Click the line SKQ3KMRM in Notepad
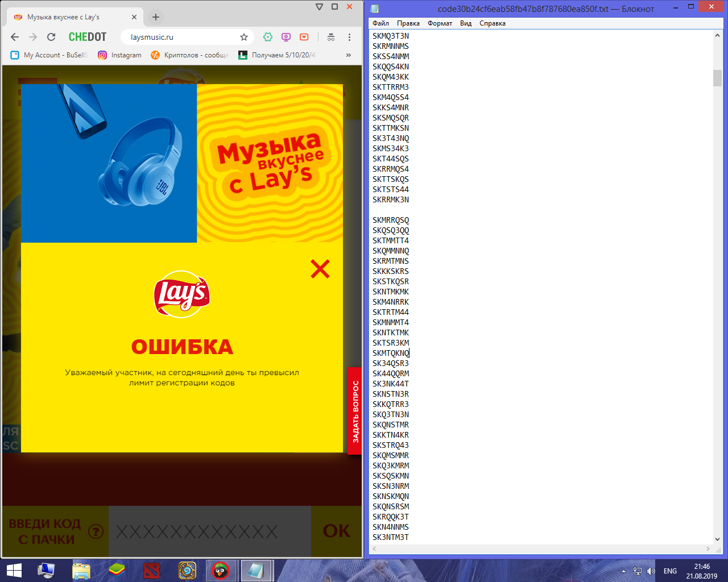The height and width of the screenshot is (582, 728). (x=391, y=465)
